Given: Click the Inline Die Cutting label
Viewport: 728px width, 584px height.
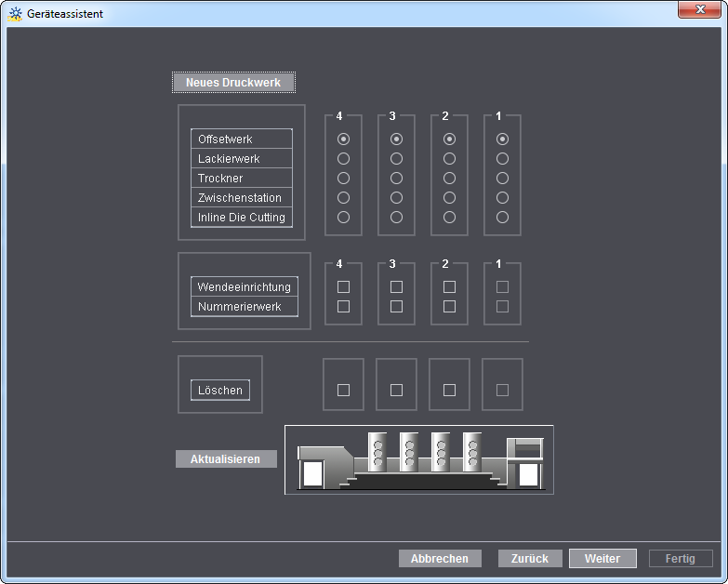Looking at the screenshot, I should 242,218.
